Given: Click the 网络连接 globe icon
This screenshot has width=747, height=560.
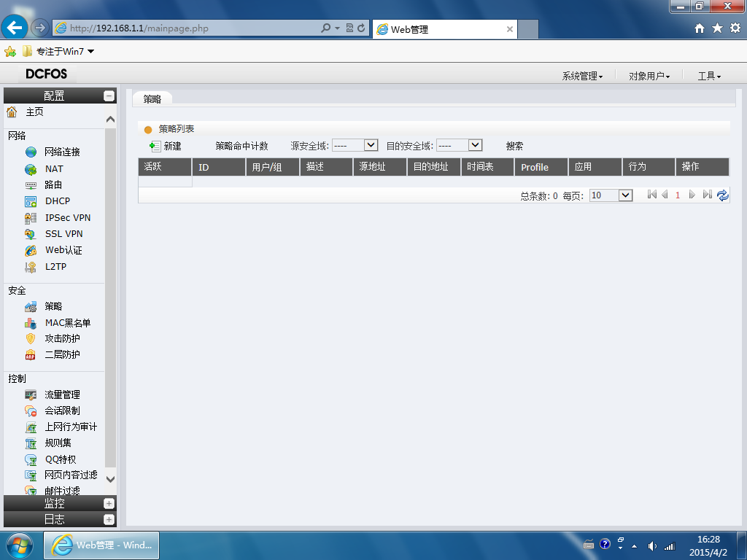Looking at the screenshot, I should 31,152.
